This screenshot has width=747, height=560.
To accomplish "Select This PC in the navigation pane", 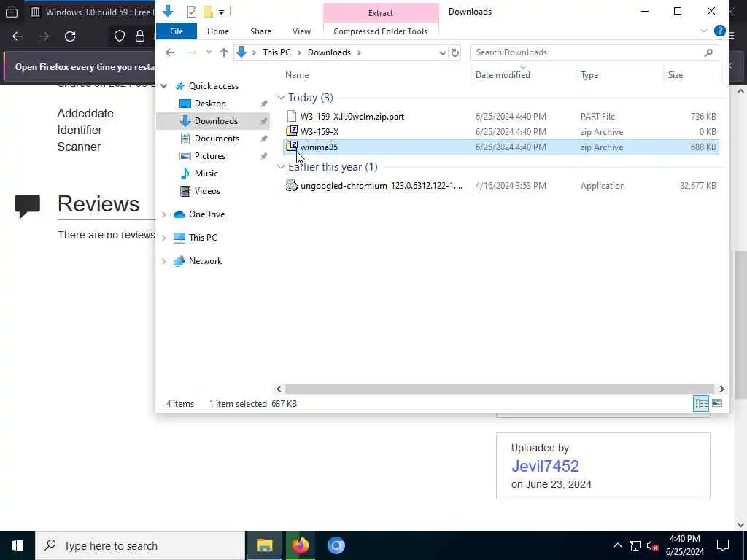I will click(203, 238).
